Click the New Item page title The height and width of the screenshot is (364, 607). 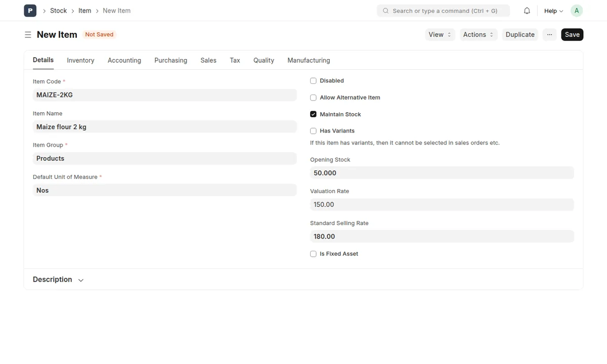click(57, 34)
